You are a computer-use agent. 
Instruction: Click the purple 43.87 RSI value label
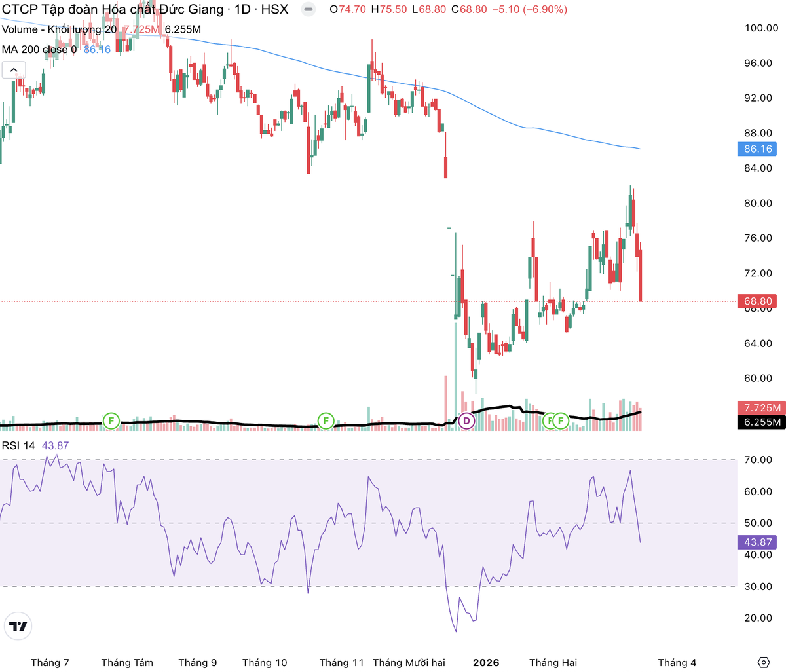coord(758,542)
